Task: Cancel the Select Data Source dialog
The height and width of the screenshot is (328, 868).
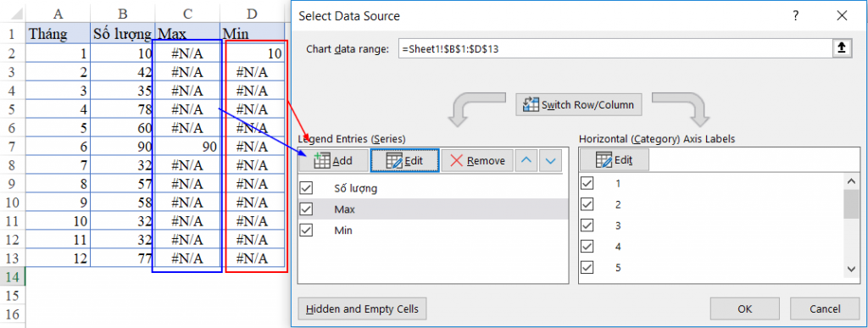Action: pos(825,309)
